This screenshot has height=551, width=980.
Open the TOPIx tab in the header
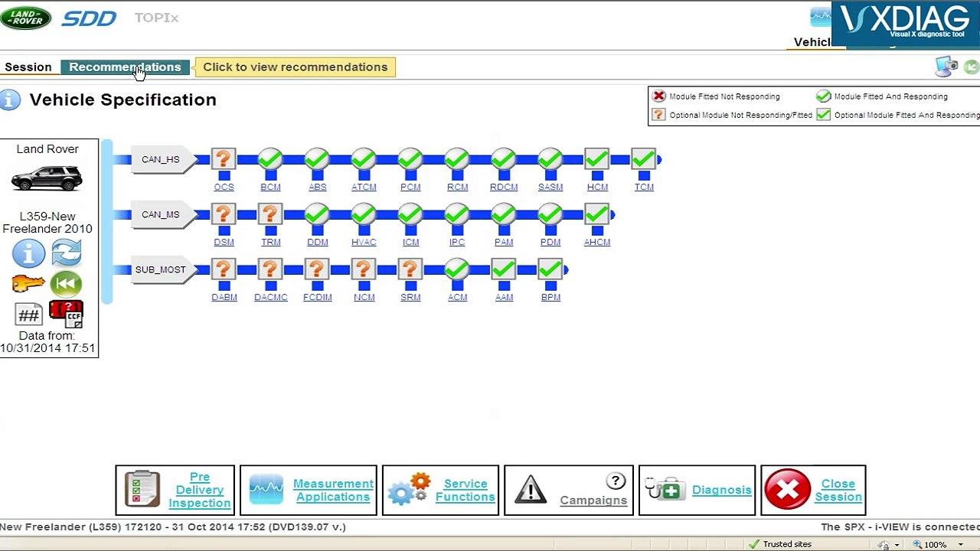[156, 18]
